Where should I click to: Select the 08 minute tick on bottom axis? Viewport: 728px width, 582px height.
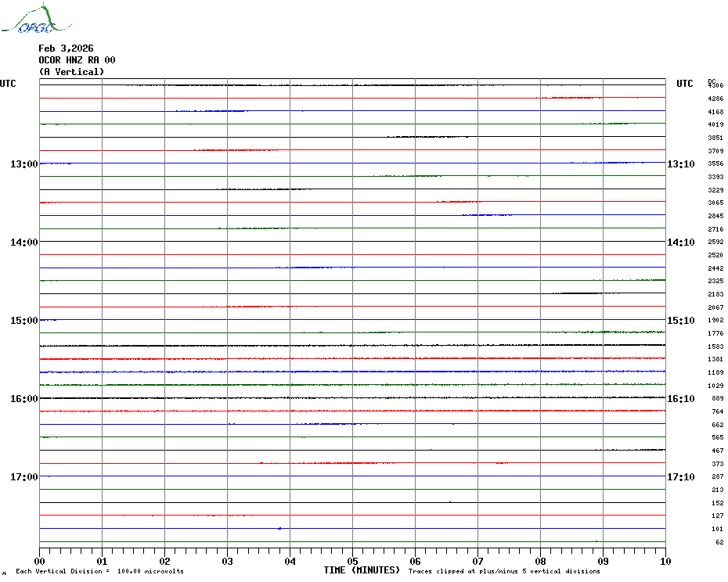[540, 561]
